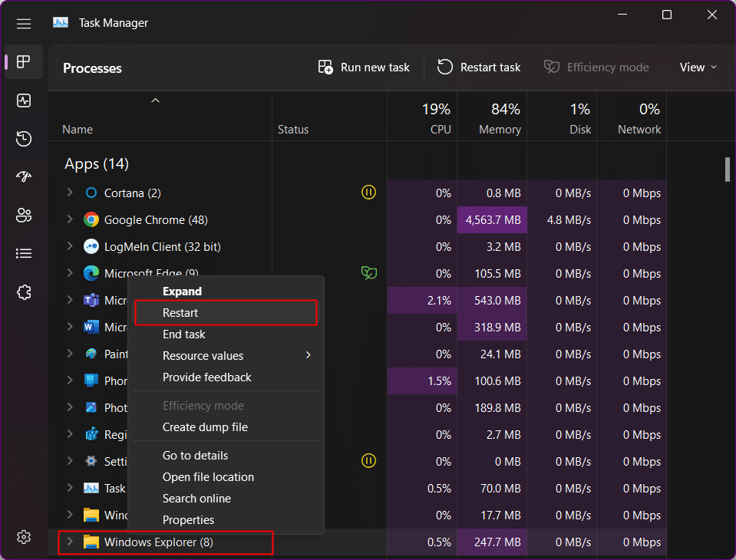Click the Windows Explorer folder icon

[x=91, y=542]
